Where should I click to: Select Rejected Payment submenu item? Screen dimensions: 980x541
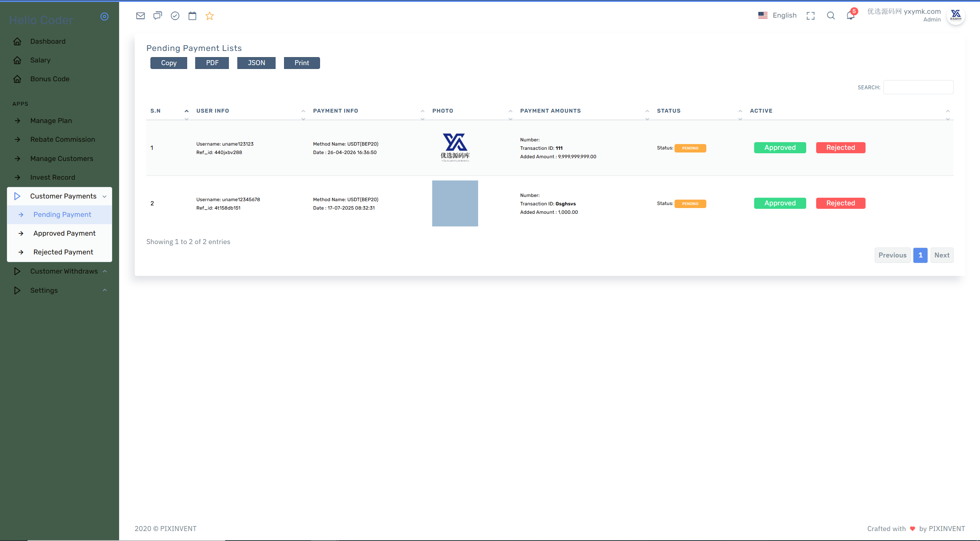click(60, 252)
